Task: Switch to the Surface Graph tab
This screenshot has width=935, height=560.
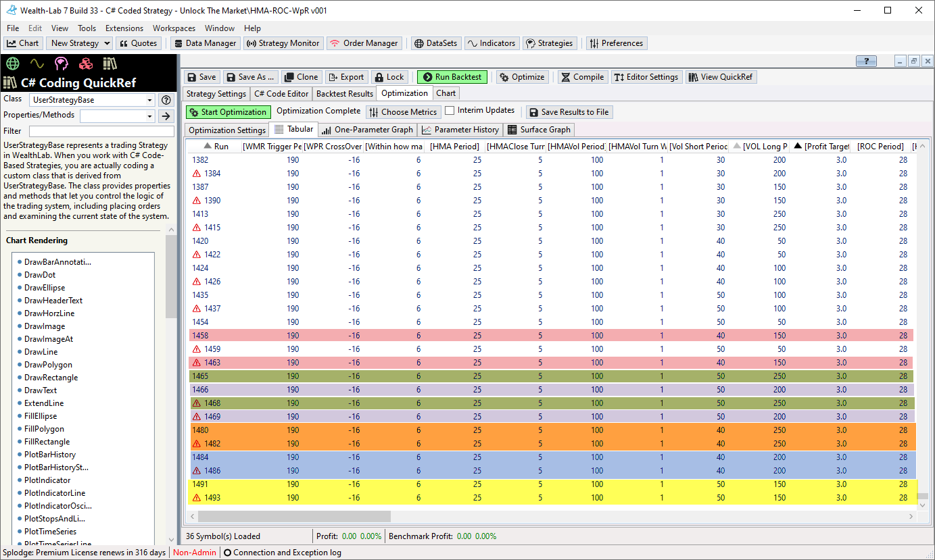Action: 539,130
